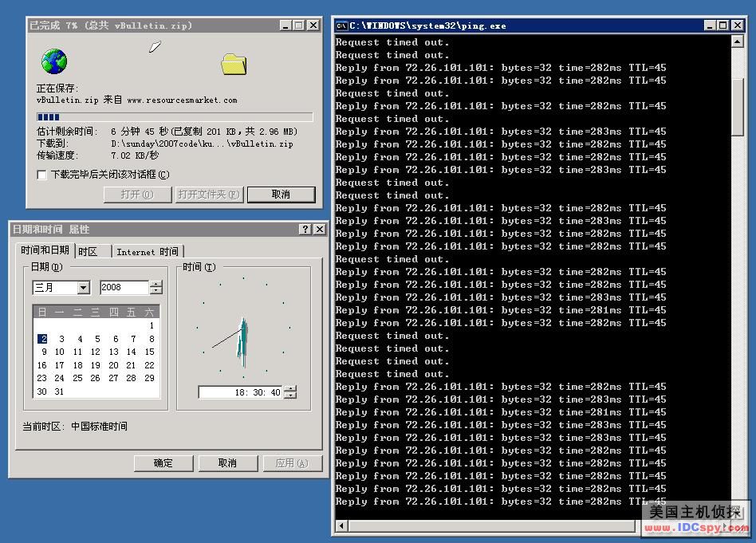Image resolution: width=756 pixels, height=543 pixels.
Task: Close the vBulletin.zip download dialog
Action: [313, 25]
